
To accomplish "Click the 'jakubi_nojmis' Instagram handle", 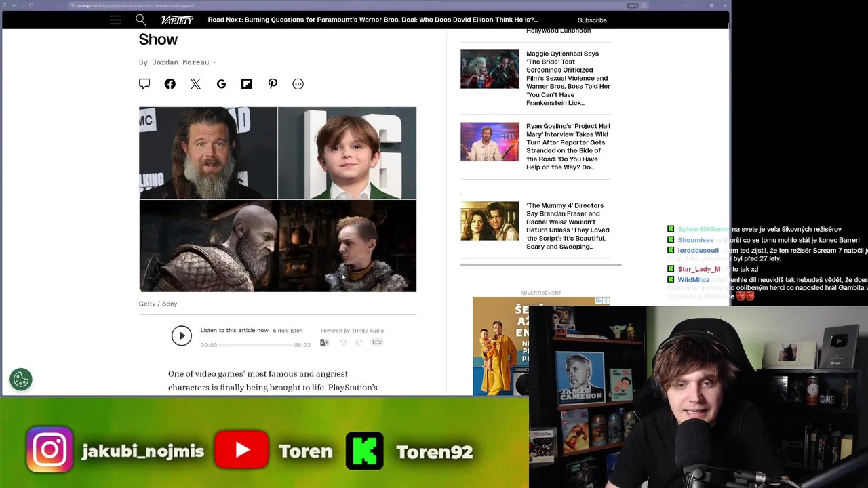I will pos(142,451).
